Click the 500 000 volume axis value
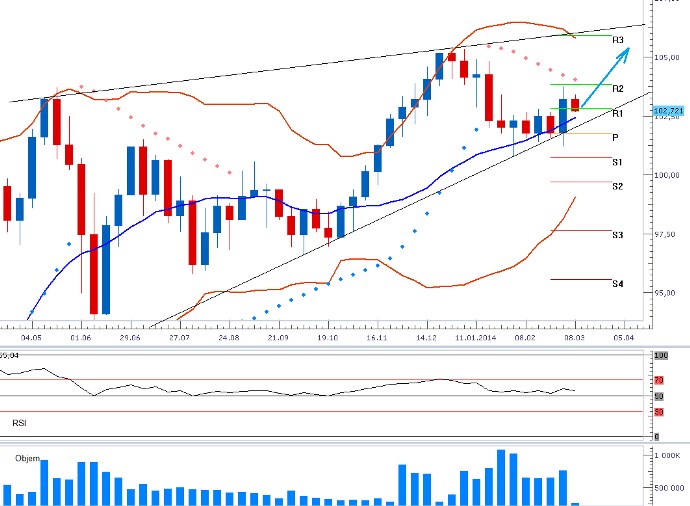 point(669,488)
